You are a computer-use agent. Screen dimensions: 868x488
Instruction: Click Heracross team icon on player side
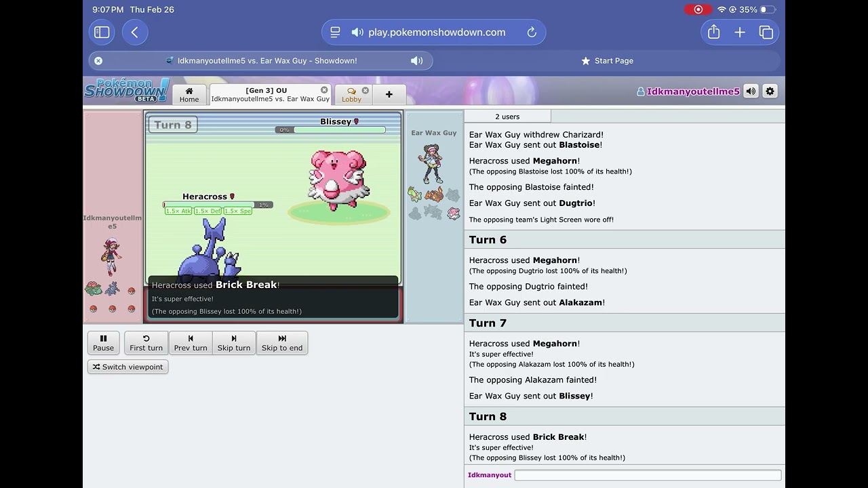[113, 289]
